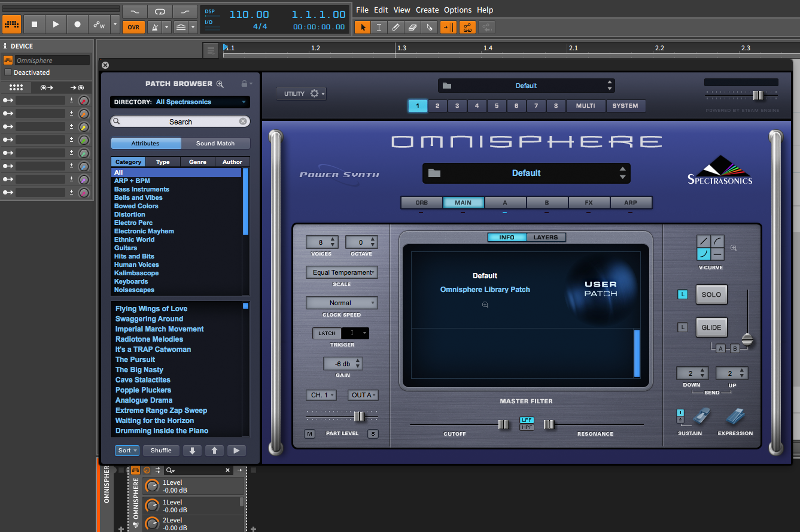Select the Time selection tool

click(379, 27)
